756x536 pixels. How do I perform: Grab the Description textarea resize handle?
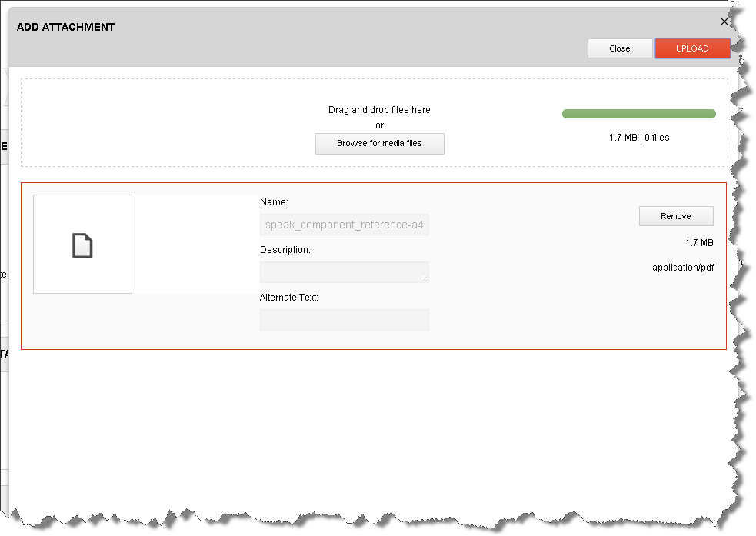[x=425, y=278]
